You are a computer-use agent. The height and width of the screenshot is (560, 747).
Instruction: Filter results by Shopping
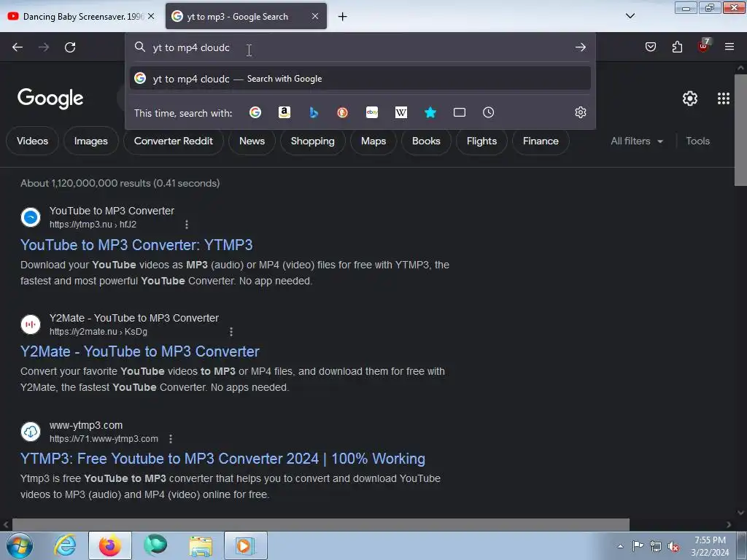(312, 141)
